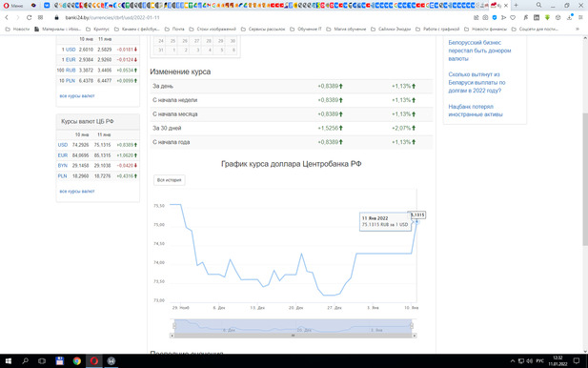This screenshot has height=368, width=588.
Task: Launch Google Chrome from the taskbar
Action: [77, 361]
